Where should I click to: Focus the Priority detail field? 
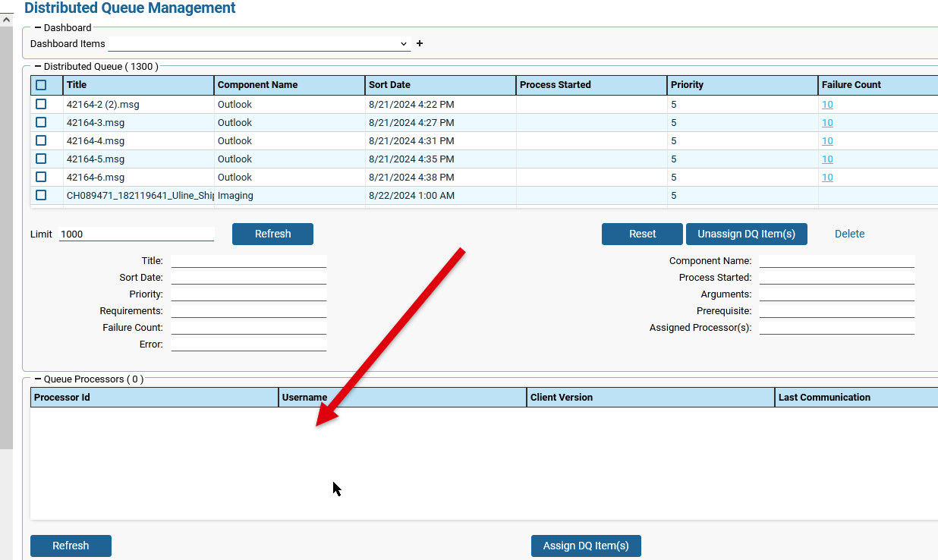point(249,294)
